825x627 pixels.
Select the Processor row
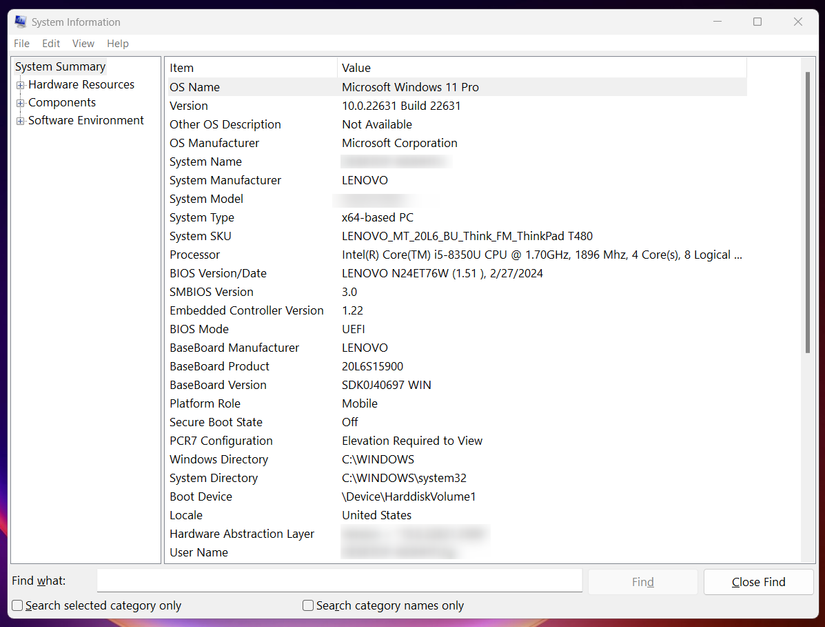pos(250,254)
